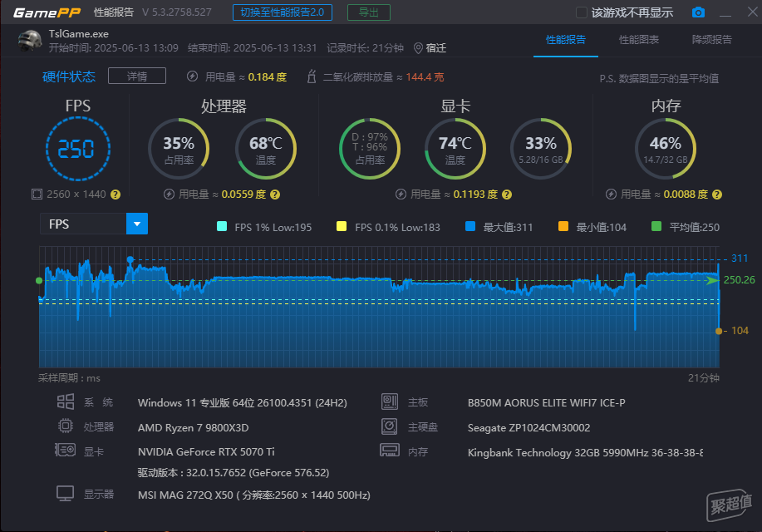Screen dimensions: 762x532
Task: Click the Seagate ZP1024CM30002 text
Action: pos(528,428)
